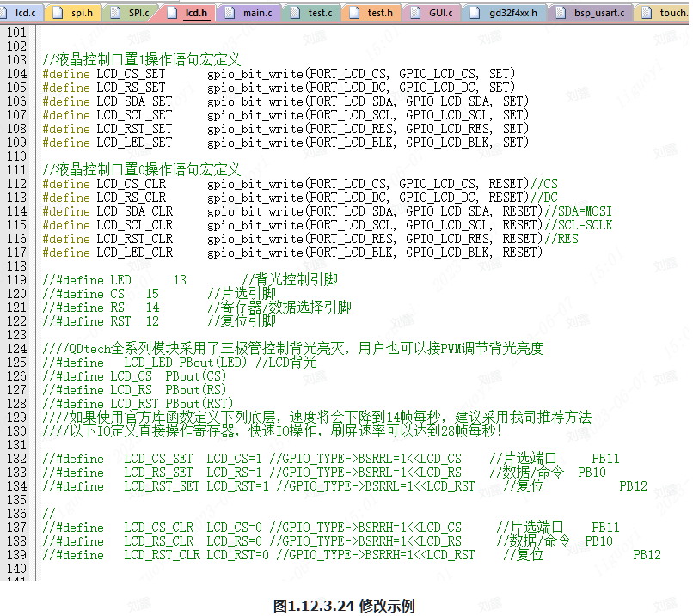Click the file icon on SPI.c tab
Image resolution: width=693 pixels, height=616 pixels.
pyautogui.click(x=115, y=13)
